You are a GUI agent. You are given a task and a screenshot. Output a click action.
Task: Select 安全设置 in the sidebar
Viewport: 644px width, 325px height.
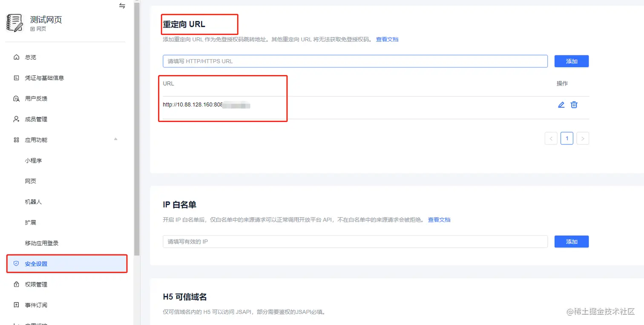pyautogui.click(x=67, y=264)
